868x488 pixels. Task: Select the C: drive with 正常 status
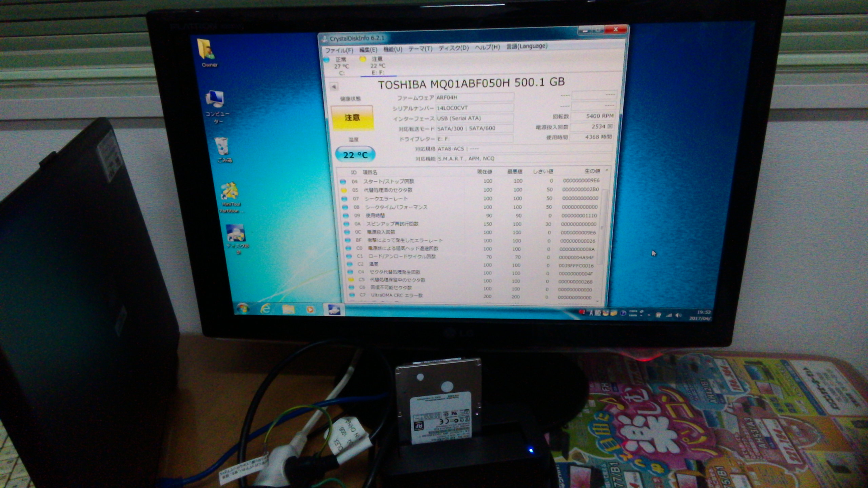click(x=339, y=66)
